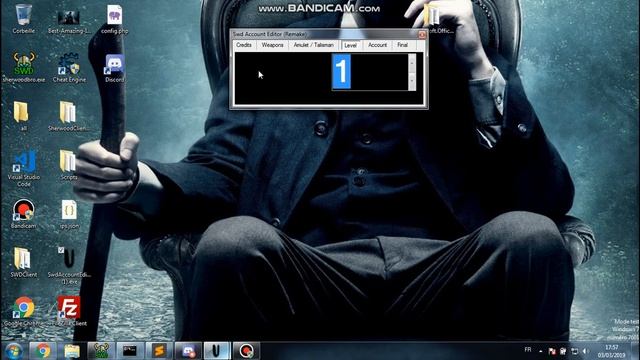The height and width of the screenshot is (360, 640).
Task: Select the Level tab
Action: [x=350, y=45]
